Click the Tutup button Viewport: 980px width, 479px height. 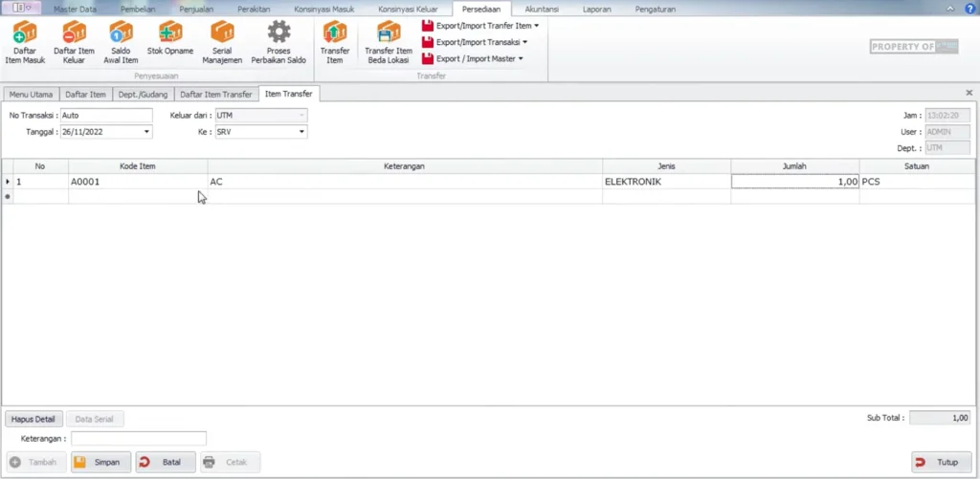pos(941,463)
